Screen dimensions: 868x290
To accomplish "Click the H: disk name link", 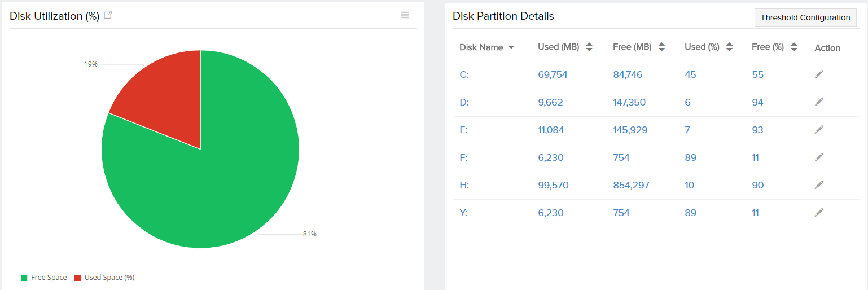I will tap(464, 185).
